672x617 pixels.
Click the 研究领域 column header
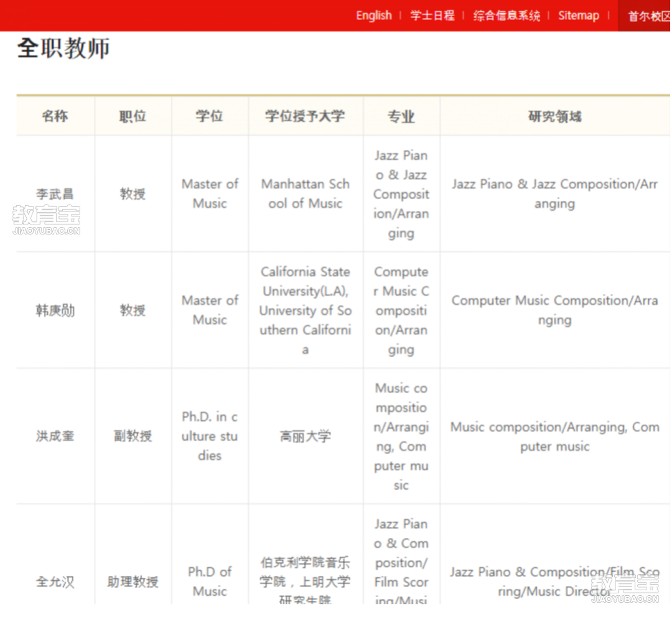point(555,116)
